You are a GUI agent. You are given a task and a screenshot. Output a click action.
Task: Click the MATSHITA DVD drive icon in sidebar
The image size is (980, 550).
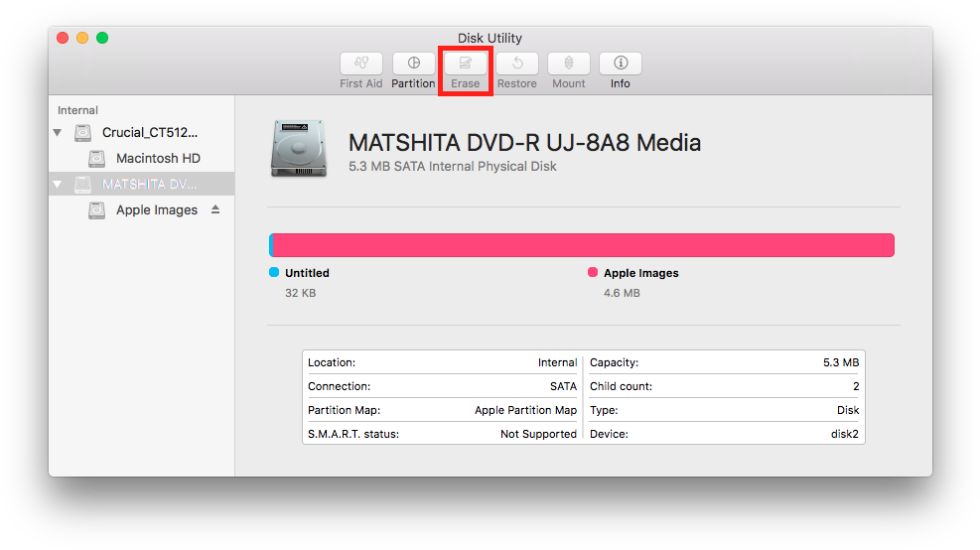pyautogui.click(x=82, y=185)
